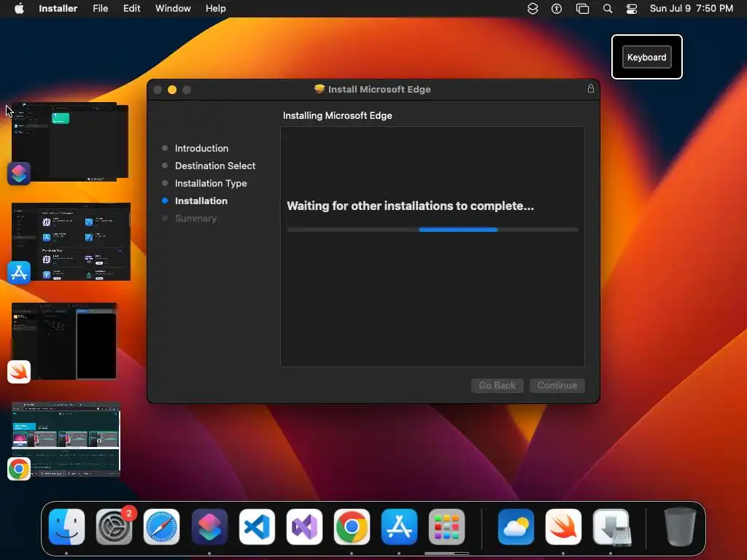The image size is (747, 560).
Task: Switch to Shortcuts window thumbnail in Stage Manager
Action: (70, 141)
